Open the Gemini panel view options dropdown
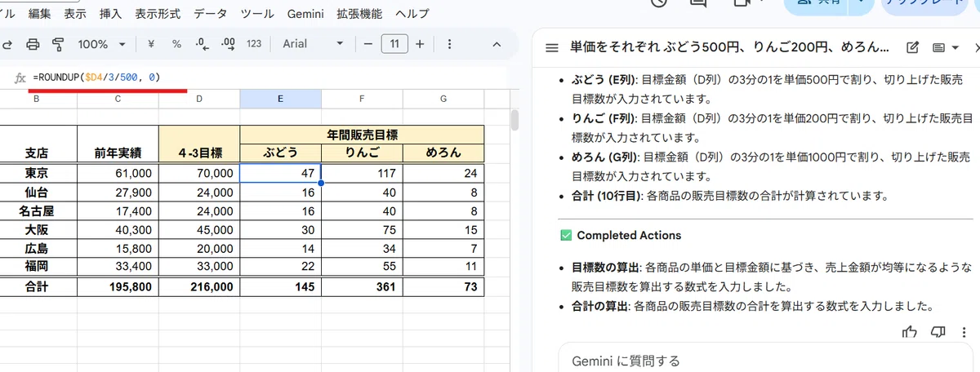Viewport: 980px width, 372px height. [946, 48]
